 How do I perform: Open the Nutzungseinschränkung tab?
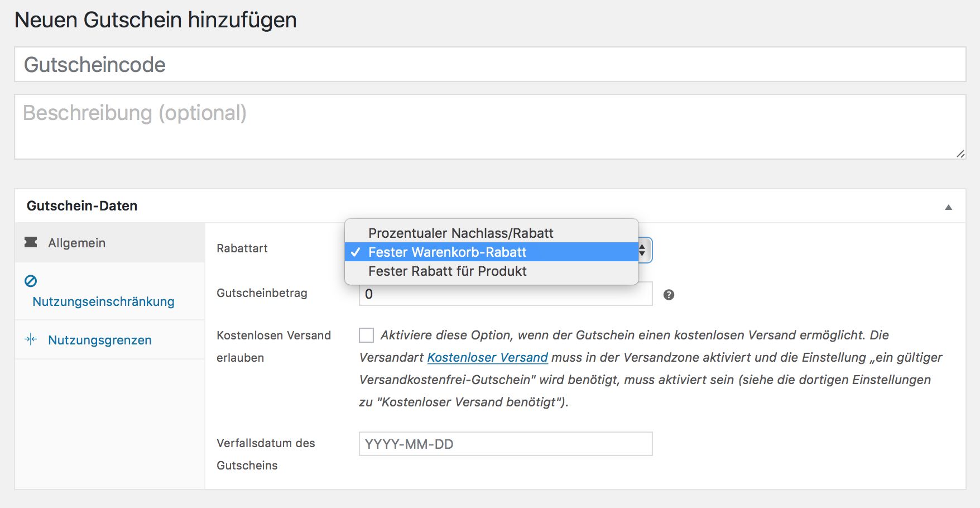103,301
